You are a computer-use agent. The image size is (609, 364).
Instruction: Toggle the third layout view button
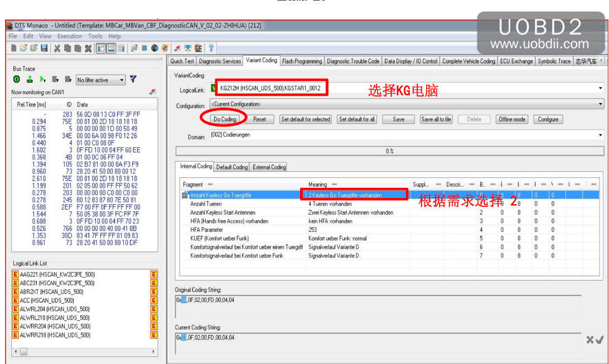click(x=121, y=48)
